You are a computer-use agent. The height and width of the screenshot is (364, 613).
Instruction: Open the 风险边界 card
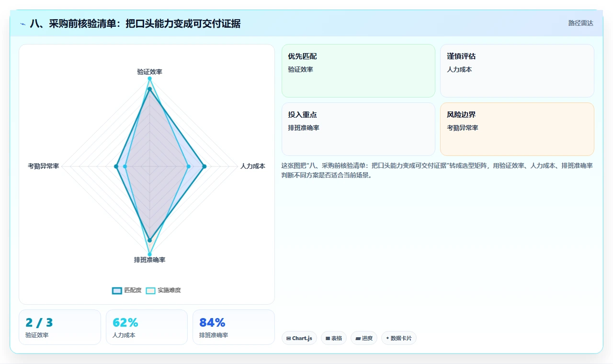click(x=517, y=129)
